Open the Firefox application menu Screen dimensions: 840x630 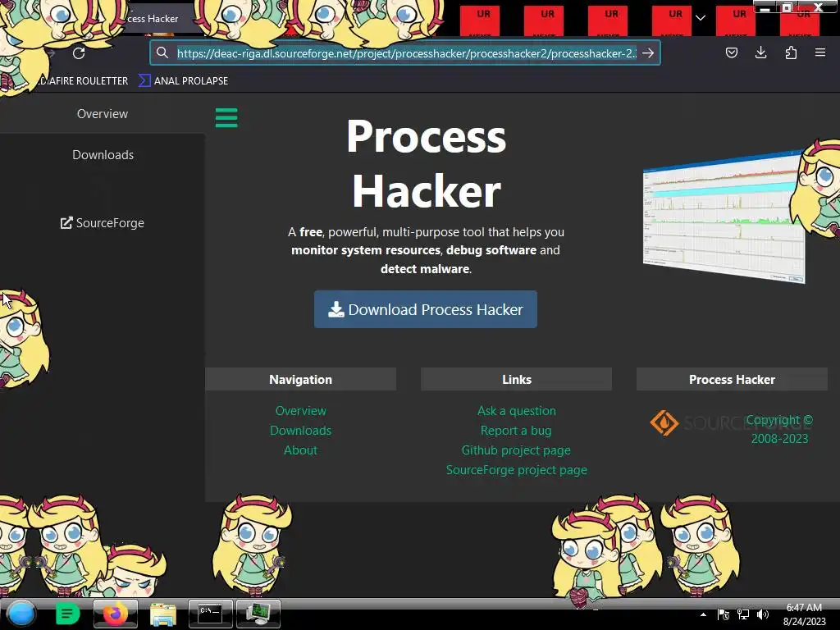(819, 52)
